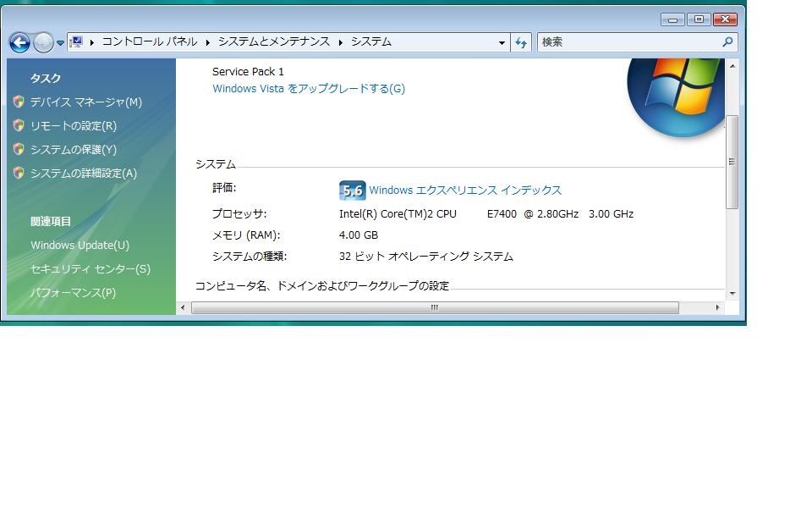Focus the 検索 search box
This screenshot has height=508, width=812.
click(629, 42)
